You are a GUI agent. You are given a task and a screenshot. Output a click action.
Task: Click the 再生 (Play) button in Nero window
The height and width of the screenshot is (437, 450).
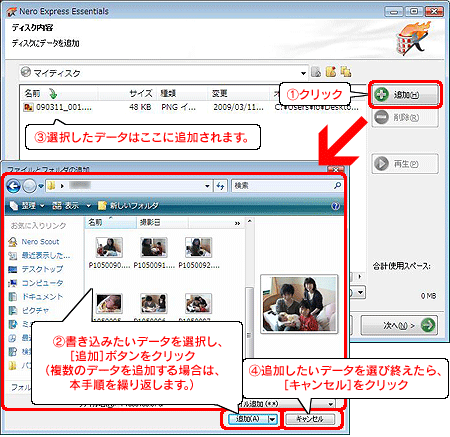coord(405,164)
